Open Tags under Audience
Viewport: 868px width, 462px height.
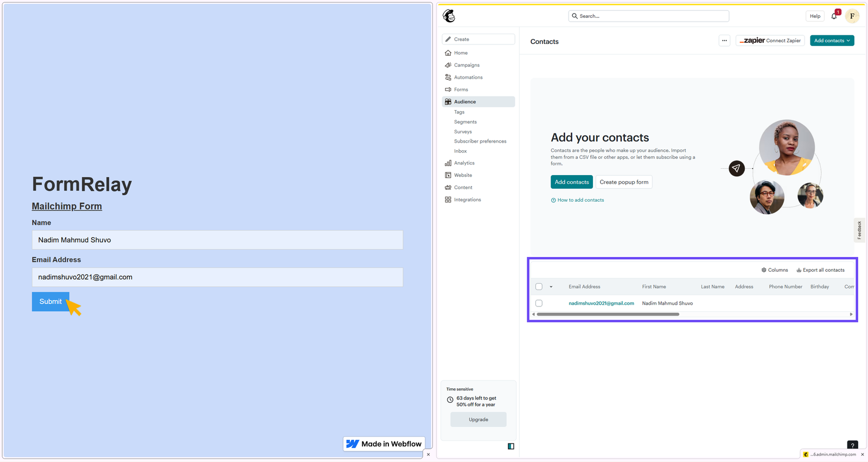pos(459,112)
